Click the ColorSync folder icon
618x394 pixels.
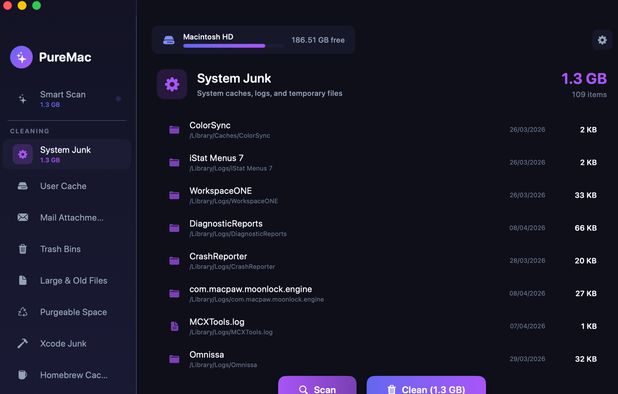[x=174, y=130]
